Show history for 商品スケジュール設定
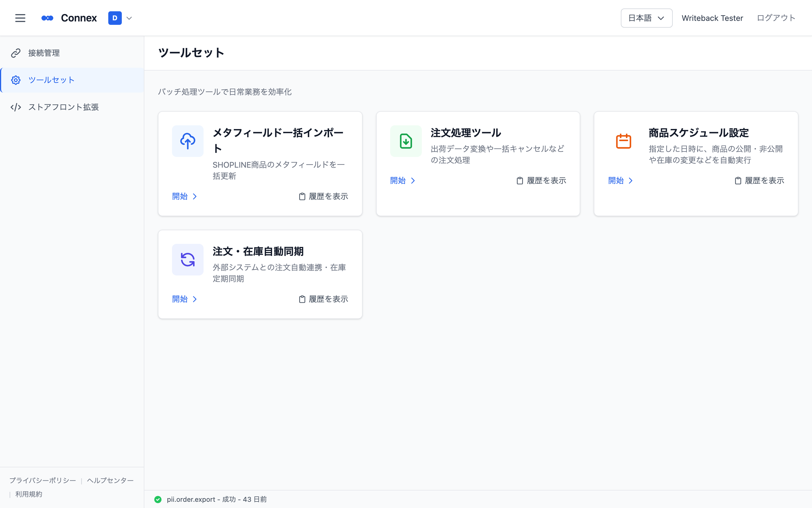Image resolution: width=812 pixels, height=508 pixels. tap(759, 181)
